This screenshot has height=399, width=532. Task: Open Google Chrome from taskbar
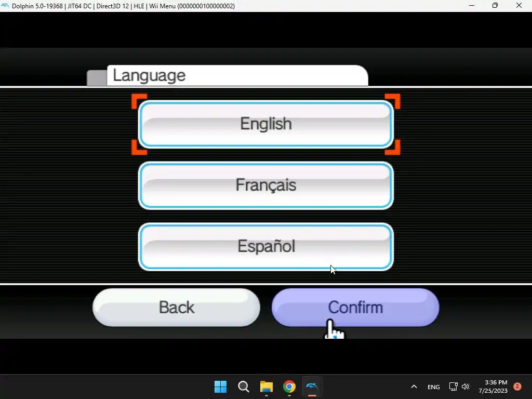pos(289,387)
